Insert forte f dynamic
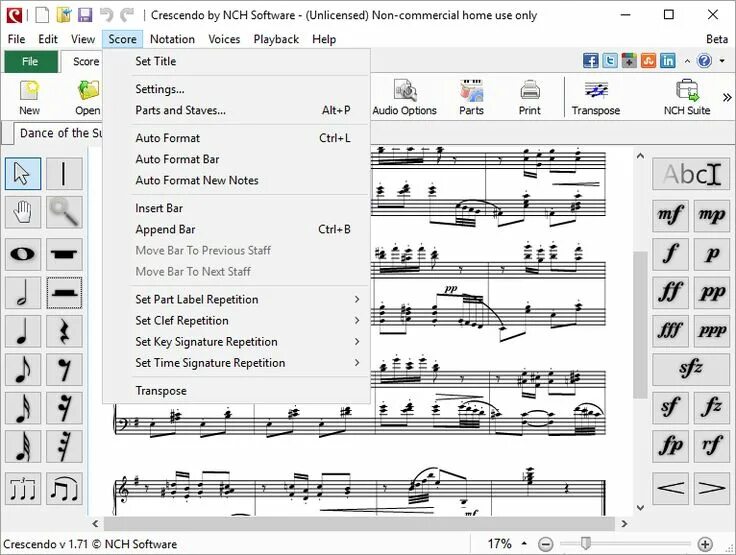 pyautogui.click(x=670, y=254)
